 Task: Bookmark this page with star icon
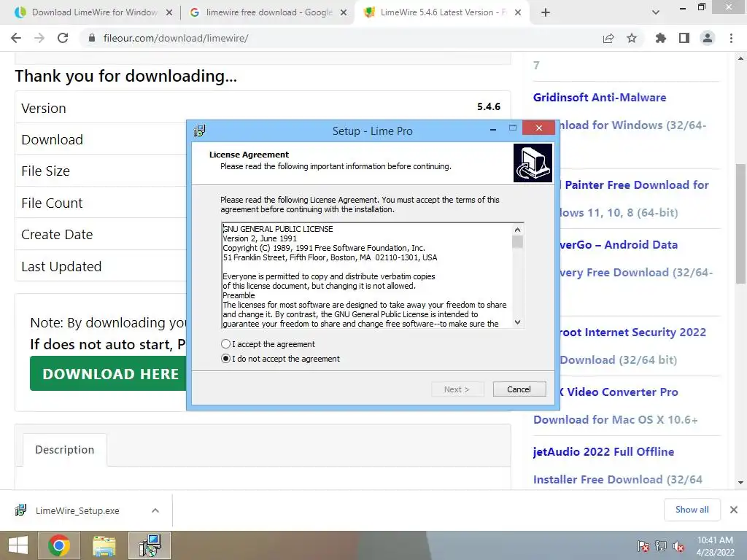point(632,38)
